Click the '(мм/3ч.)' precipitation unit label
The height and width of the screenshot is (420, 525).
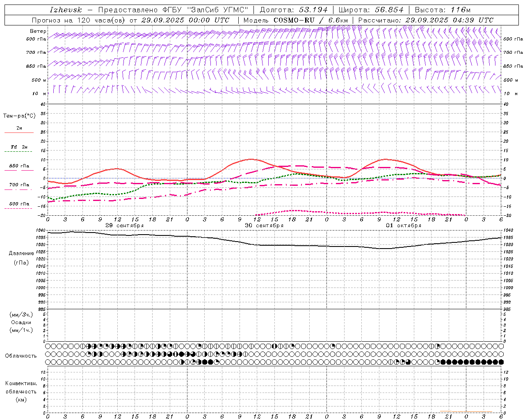pyautogui.click(x=21, y=315)
